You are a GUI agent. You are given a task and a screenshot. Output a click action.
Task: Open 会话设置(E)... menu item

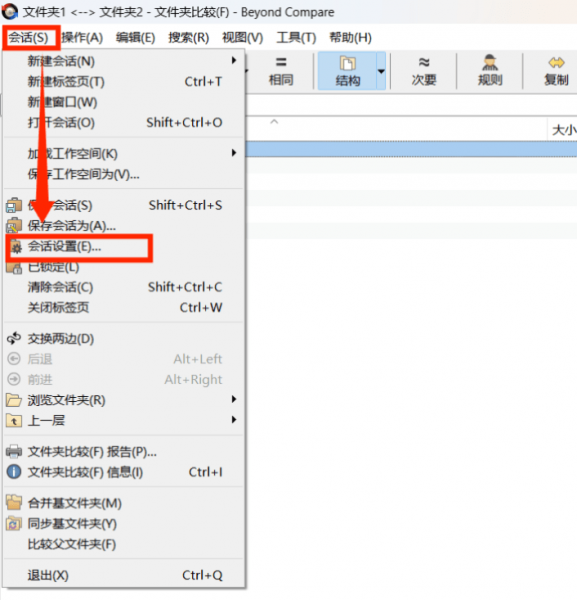(x=124, y=247)
